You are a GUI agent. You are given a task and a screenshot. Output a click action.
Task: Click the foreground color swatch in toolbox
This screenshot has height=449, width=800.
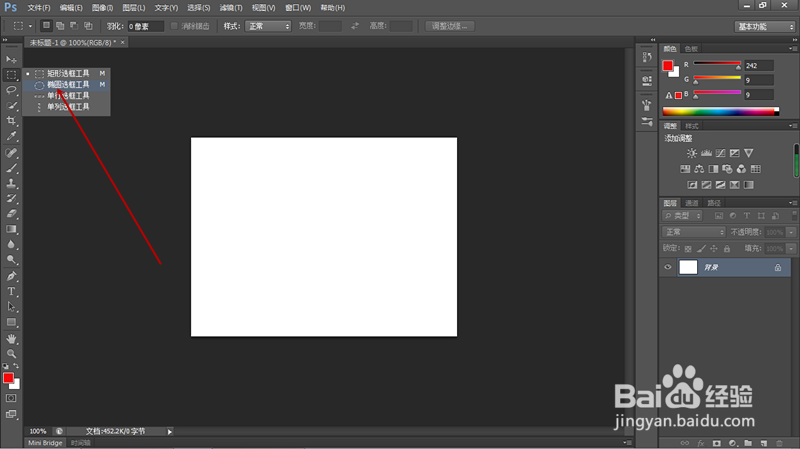(x=8, y=378)
